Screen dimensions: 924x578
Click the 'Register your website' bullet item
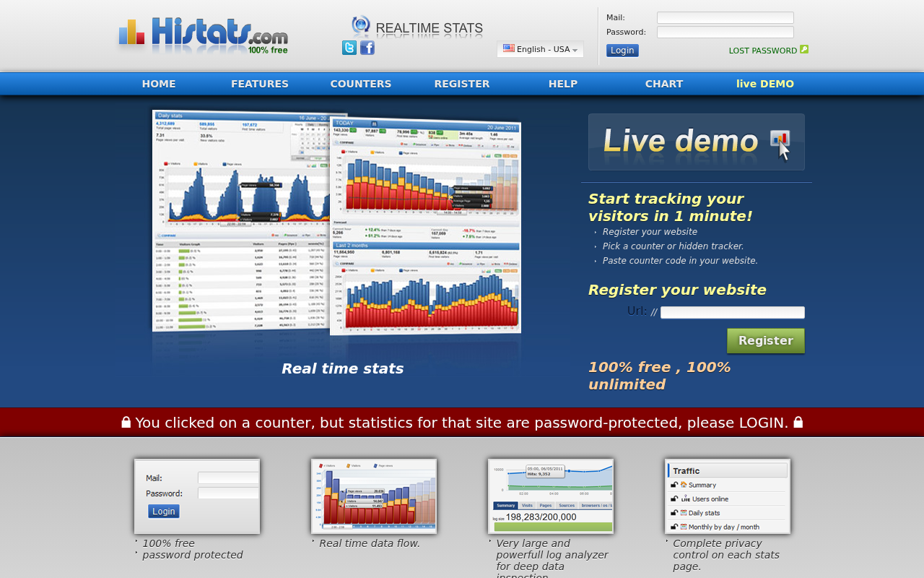tap(650, 232)
